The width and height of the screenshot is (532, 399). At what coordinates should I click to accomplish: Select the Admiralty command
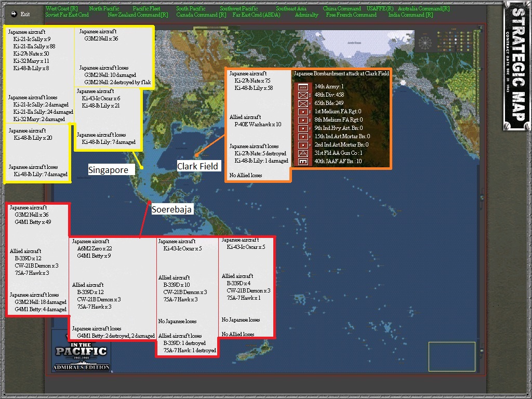coord(307,15)
